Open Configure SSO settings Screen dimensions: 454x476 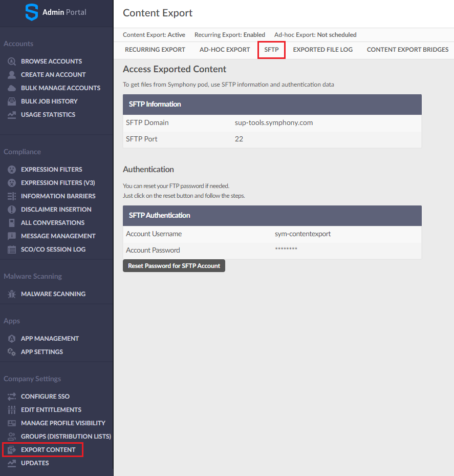click(x=45, y=397)
